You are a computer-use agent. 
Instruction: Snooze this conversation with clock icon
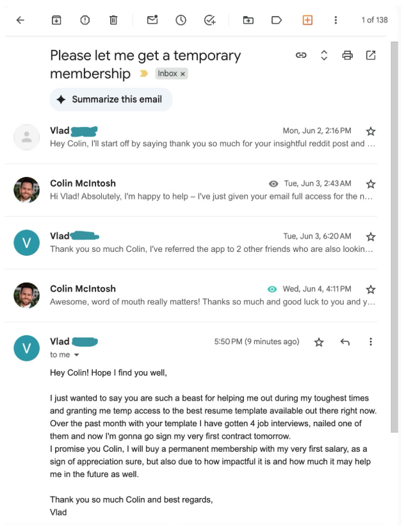(x=181, y=20)
